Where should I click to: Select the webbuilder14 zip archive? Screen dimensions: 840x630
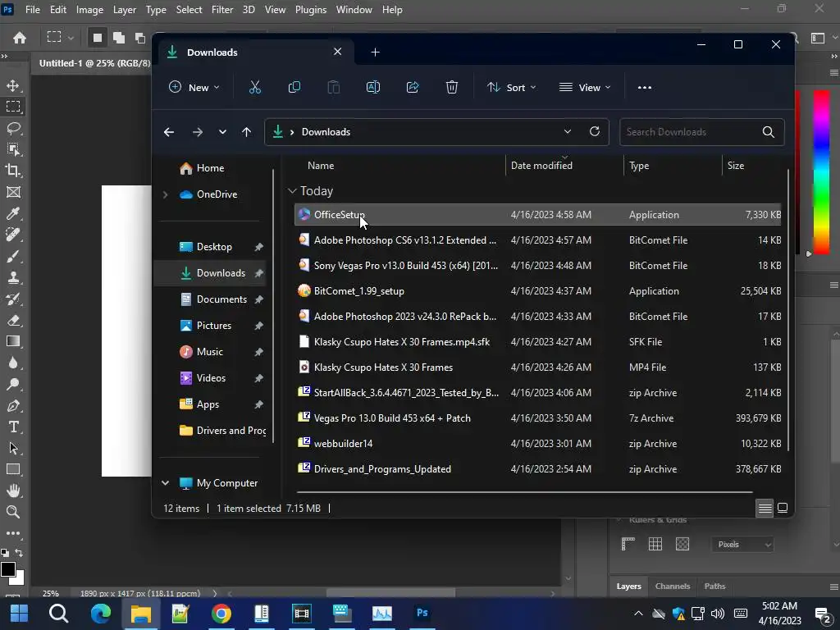coord(538,444)
